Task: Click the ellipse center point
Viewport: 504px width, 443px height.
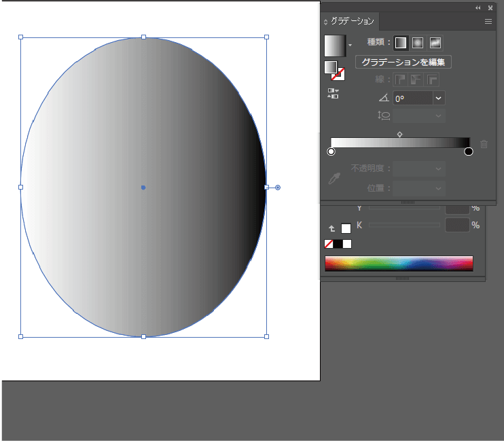Action: pyautogui.click(x=143, y=188)
